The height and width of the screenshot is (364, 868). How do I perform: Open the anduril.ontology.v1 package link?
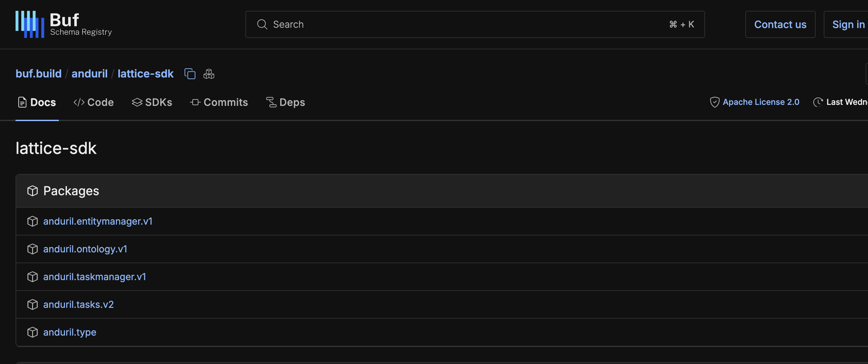tap(85, 249)
